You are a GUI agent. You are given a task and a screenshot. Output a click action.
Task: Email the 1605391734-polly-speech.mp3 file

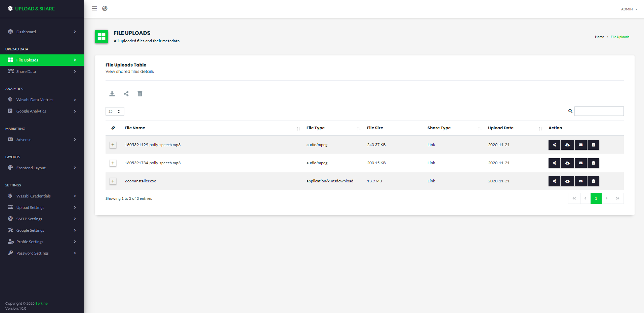[580, 163]
